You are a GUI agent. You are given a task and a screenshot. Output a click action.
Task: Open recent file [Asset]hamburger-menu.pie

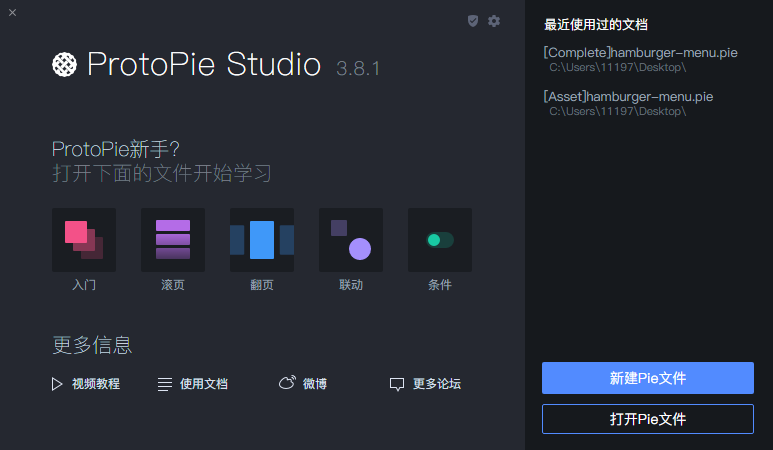click(628, 97)
